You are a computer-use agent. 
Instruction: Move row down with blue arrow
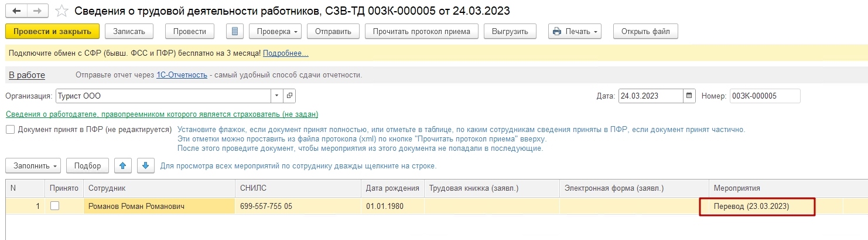[146, 165]
